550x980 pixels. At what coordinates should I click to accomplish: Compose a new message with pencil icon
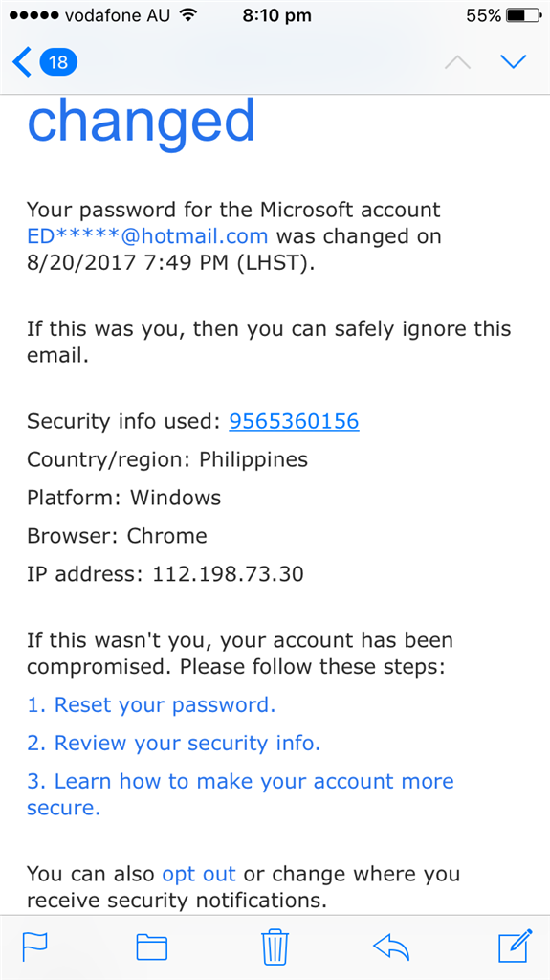pos(515,945)
